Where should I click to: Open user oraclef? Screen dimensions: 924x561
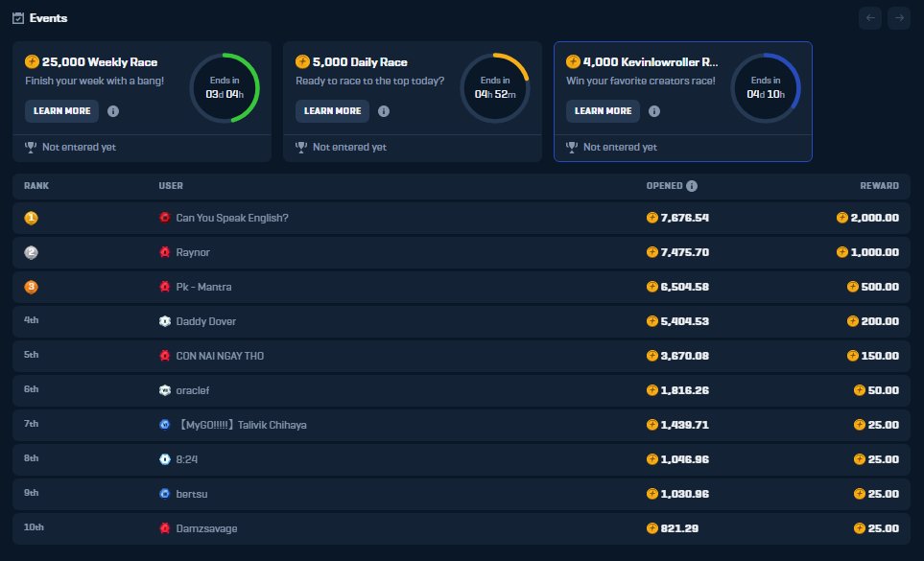(x=193, y=390)
